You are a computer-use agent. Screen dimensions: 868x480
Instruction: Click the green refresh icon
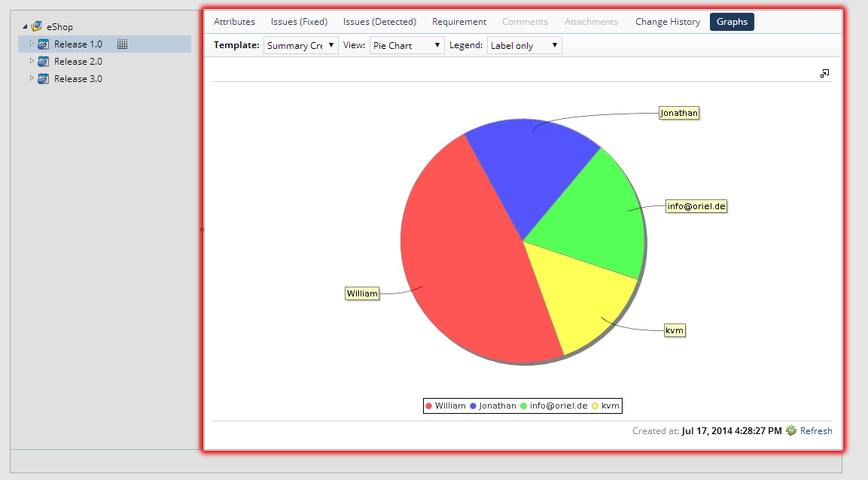tap(791, 430)
